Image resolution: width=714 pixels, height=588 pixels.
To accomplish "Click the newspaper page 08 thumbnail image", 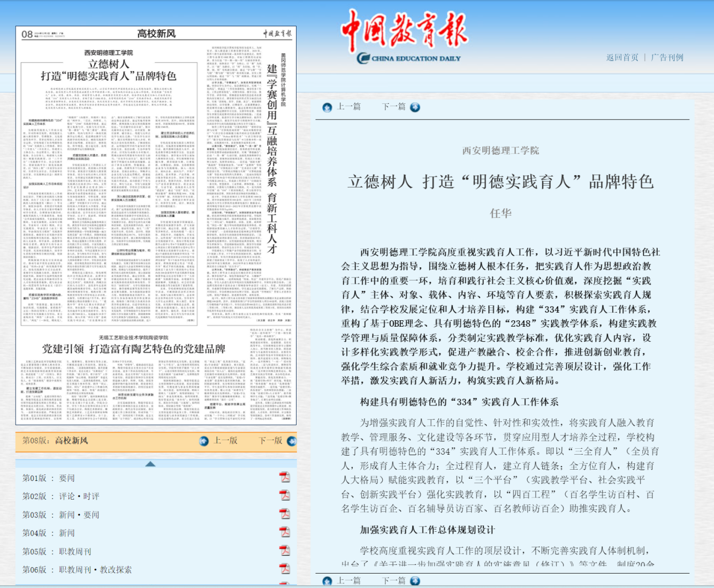I will coord(157,225).
